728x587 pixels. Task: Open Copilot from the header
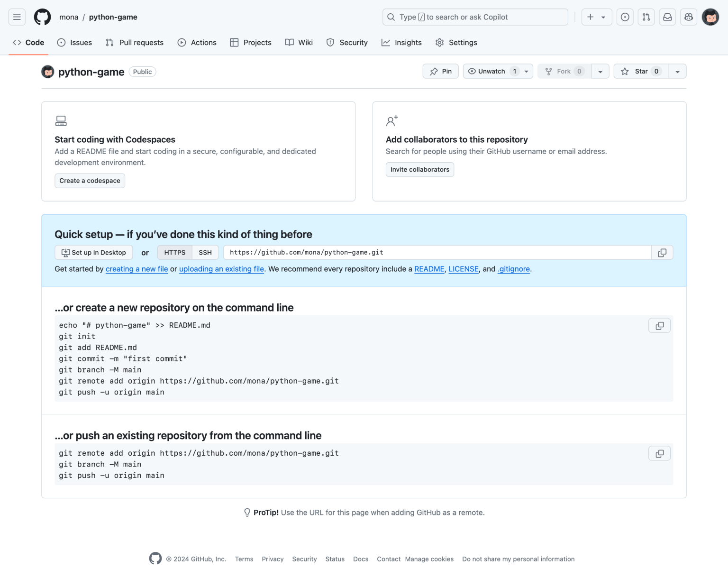688,17
